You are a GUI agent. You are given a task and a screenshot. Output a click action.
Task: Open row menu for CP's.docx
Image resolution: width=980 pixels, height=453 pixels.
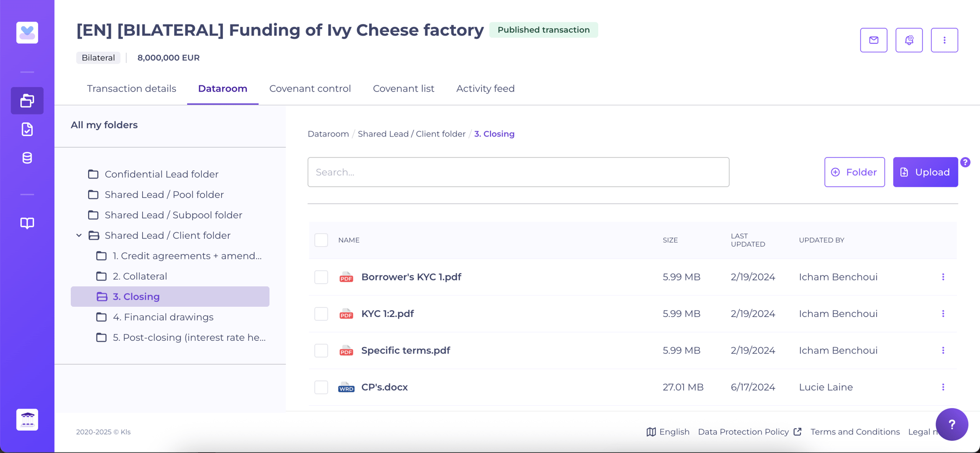pos(943,387)
